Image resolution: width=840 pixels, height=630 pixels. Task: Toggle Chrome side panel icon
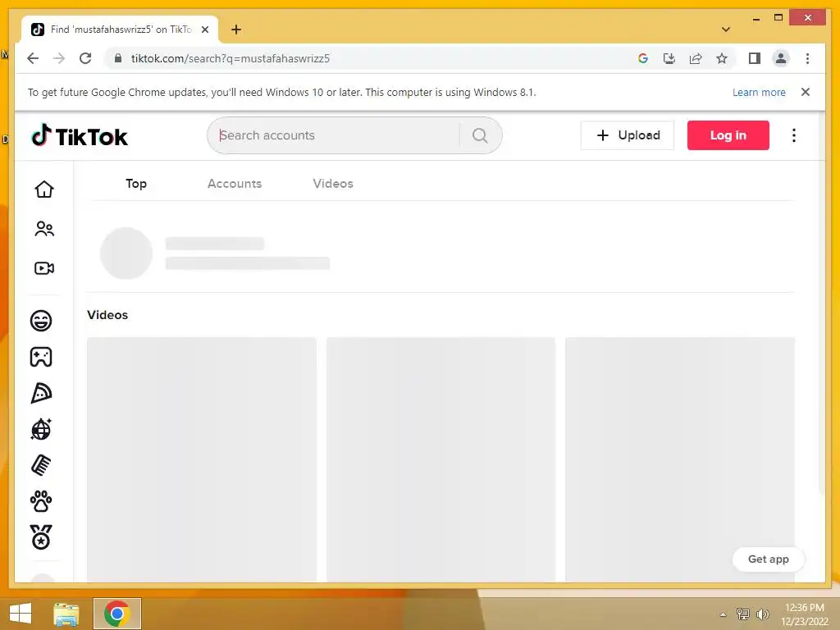pos(755,58)
